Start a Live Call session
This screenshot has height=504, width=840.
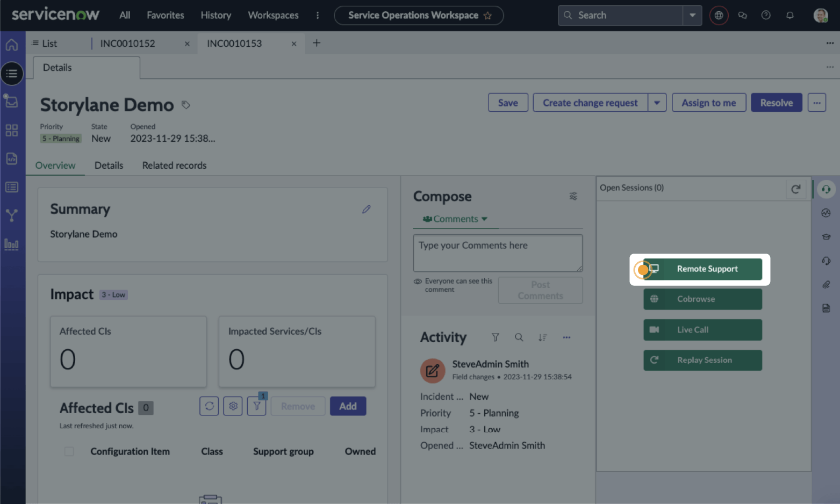point(702,329)
